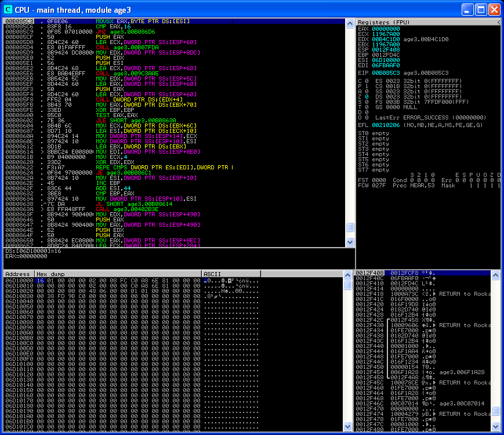Select the TEST EAX,EAX instruction
The width and height of the screenshot is (504, 435).
pos(117,115)
